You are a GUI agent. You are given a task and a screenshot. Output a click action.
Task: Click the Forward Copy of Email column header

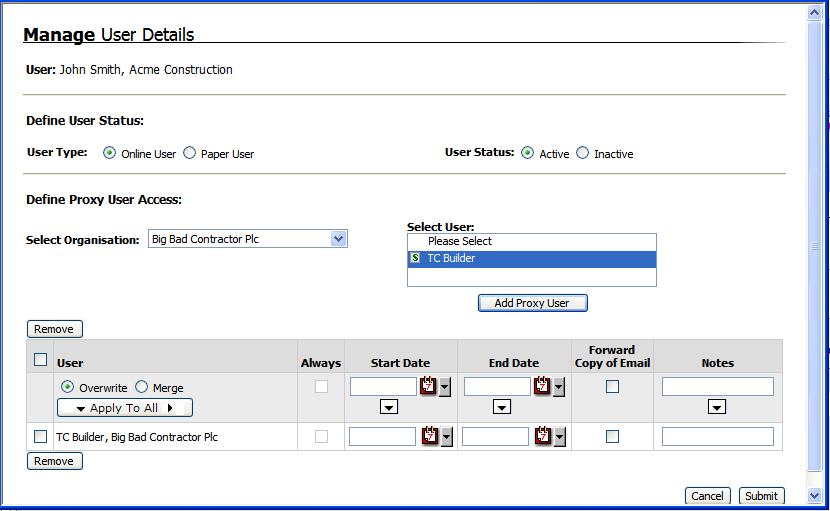[x=612, y=356]
